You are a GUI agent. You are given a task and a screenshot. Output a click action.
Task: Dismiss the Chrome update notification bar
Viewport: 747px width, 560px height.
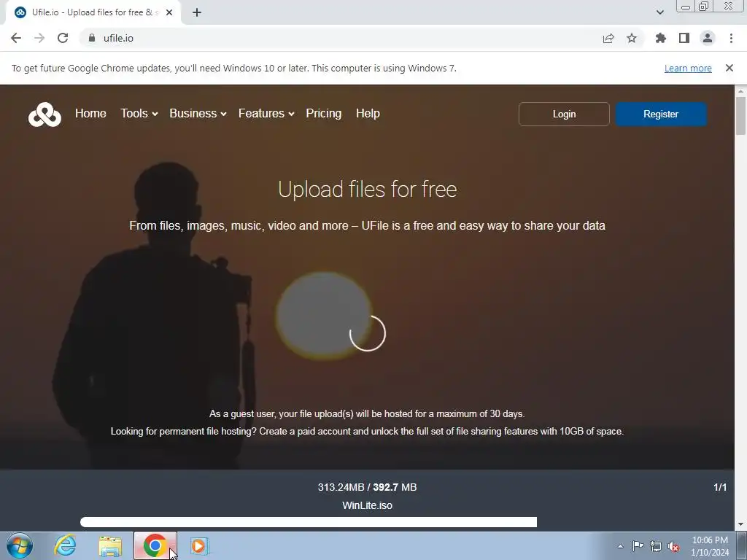click(x=729, y=68)
